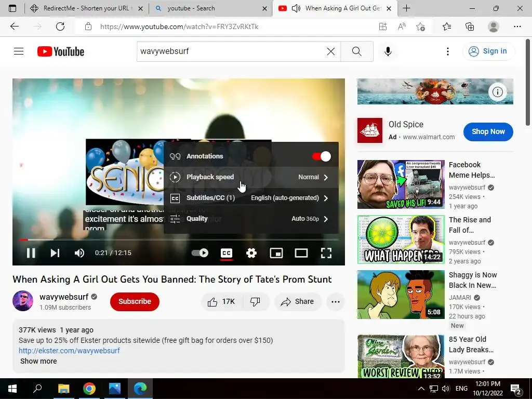532x399 pixels.
Task: Open The Rise and Fall of video thumbnail
Action: (401, 240)
